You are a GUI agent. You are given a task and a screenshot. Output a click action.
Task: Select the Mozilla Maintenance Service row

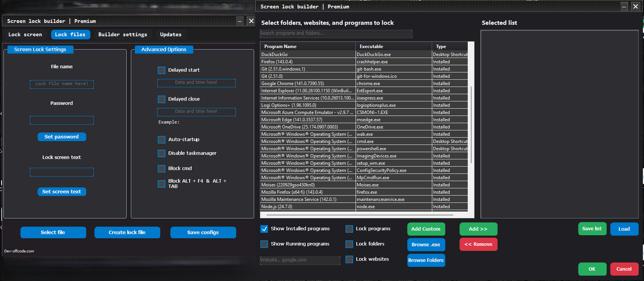[x=364, y=200]
